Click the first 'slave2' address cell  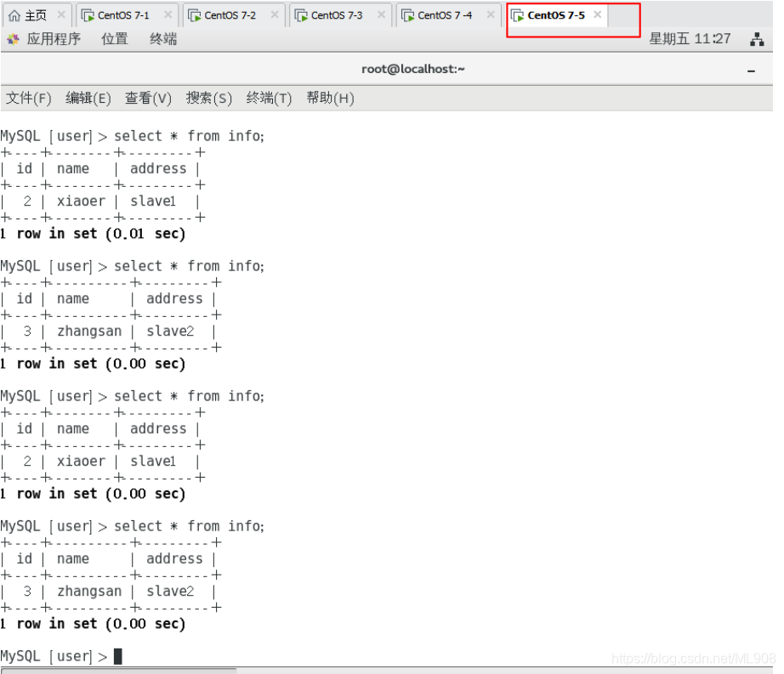tap(170, 331)
